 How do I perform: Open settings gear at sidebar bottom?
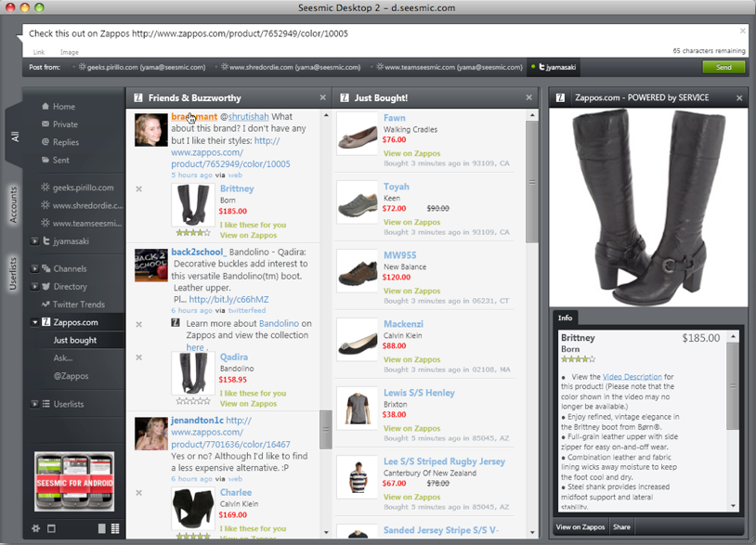tap(35, 528)
